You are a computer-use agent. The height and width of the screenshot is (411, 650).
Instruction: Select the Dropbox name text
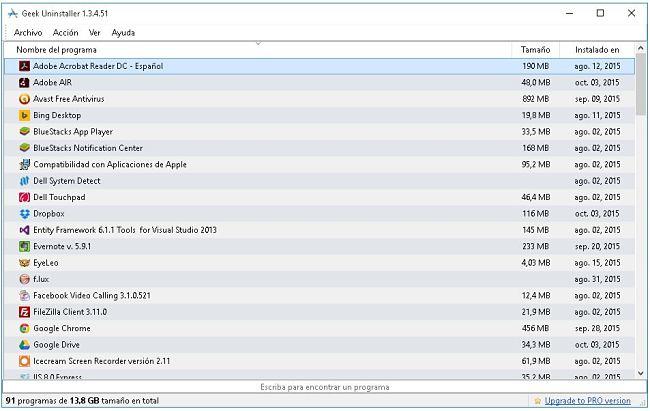[x=49, y=214]
